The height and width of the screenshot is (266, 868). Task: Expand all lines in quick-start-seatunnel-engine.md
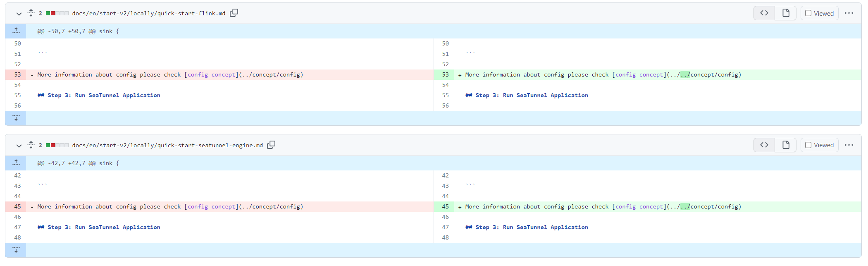31,145
